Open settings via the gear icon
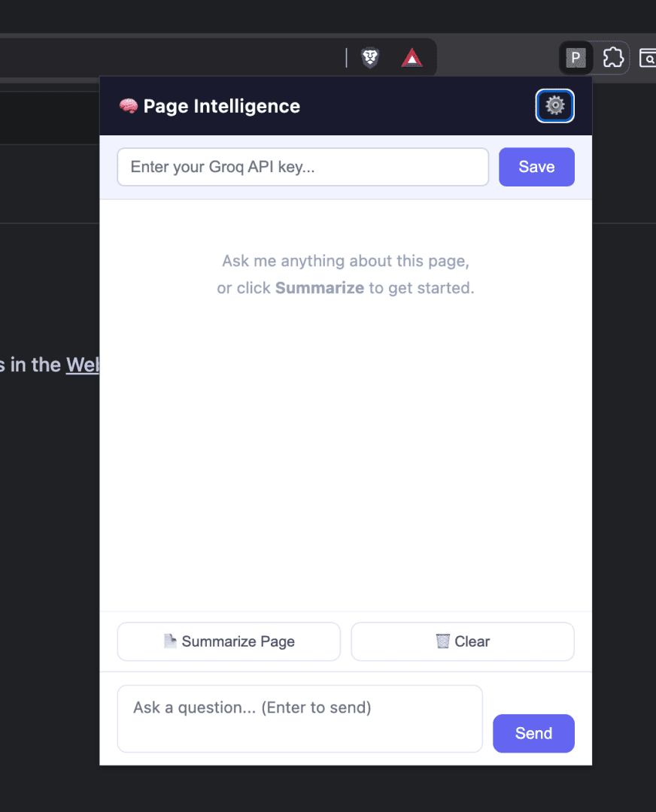Viewport: 656px width, 812px height. [554, 106]
